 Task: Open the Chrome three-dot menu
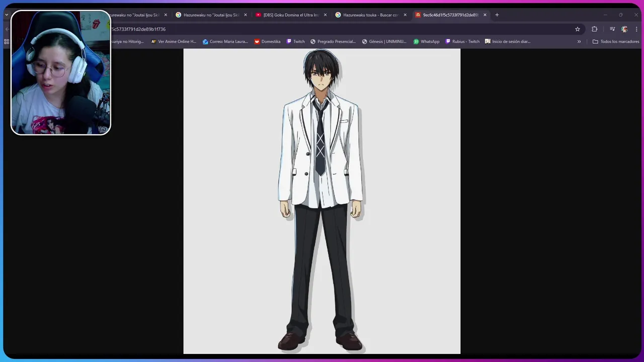pos(636,29)
